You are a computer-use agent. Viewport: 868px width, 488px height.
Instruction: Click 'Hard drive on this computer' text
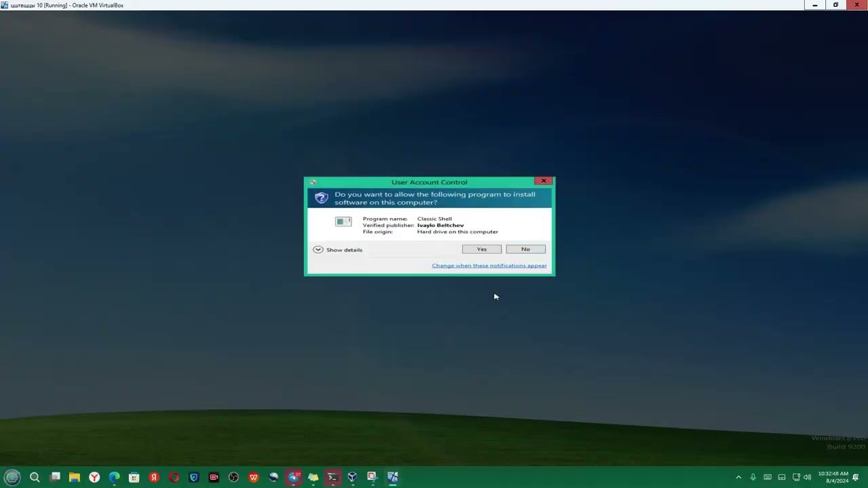458,232
